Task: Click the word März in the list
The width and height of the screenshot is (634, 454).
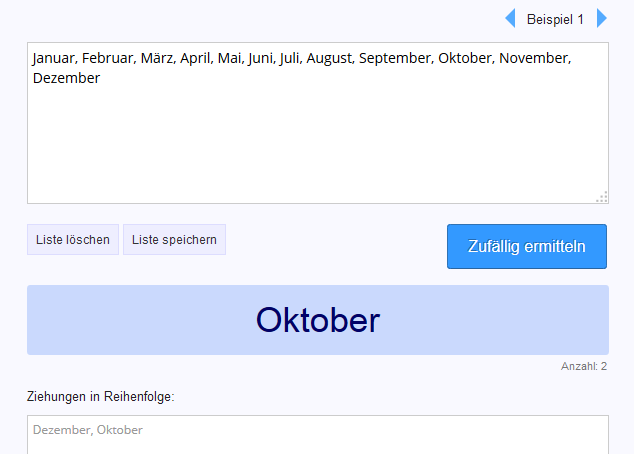Action: tap(158, 59)
